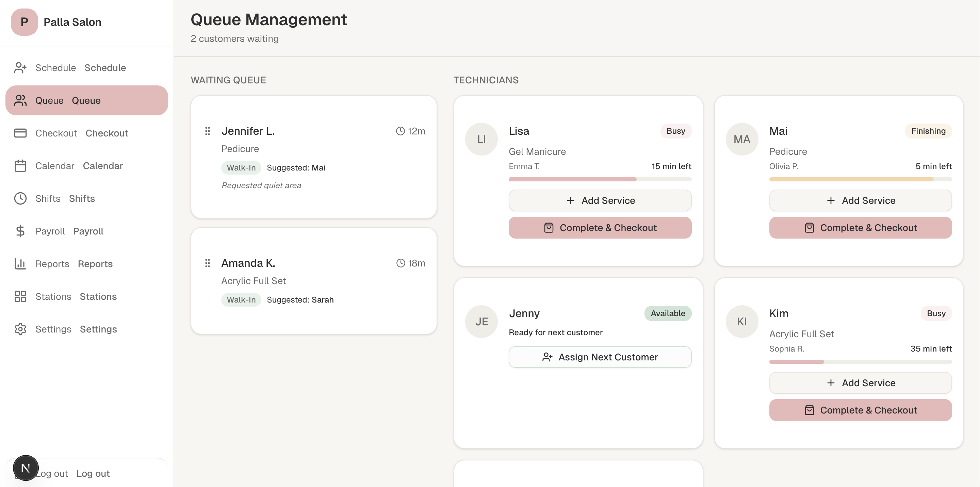
Task: Click Mai's MA avatar circle
Action: [742, 139]
